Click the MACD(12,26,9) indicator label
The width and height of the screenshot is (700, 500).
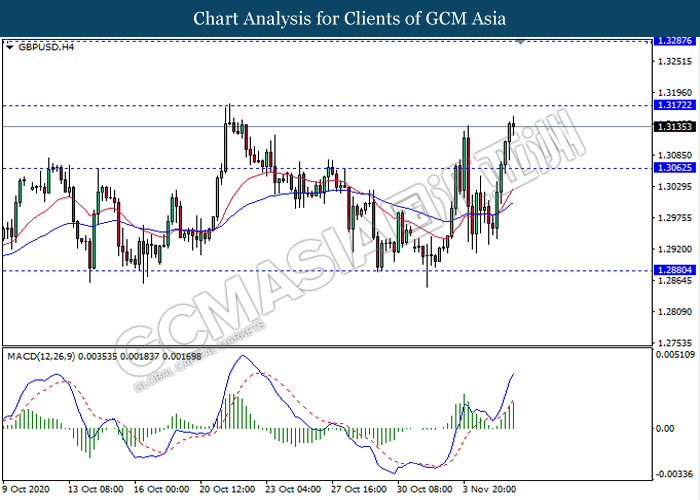click(x=104, y=356)
